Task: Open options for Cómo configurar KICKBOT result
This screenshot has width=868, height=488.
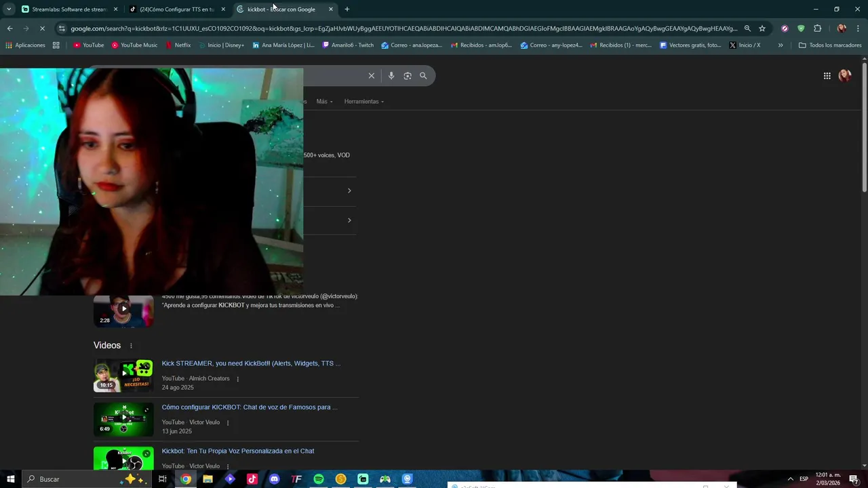Action: pyautogui.click(x=227, y=422)
